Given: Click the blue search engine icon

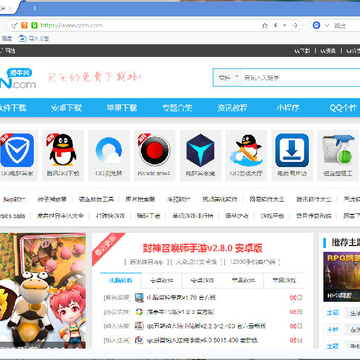Looking at the screenshot, I should [317, 25].
